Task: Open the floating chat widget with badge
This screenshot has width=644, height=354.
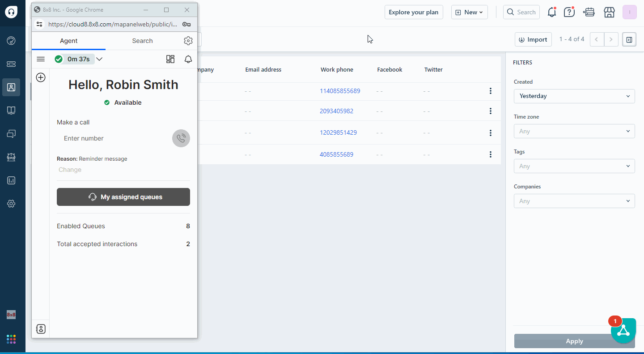Action: (x=623, y=331)
